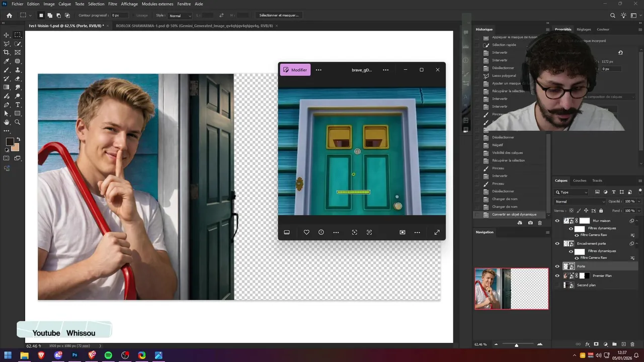The width and height of the screenshot is (644, 362).
Task: Select the Pen tool
Action: (x=7, y=105)
